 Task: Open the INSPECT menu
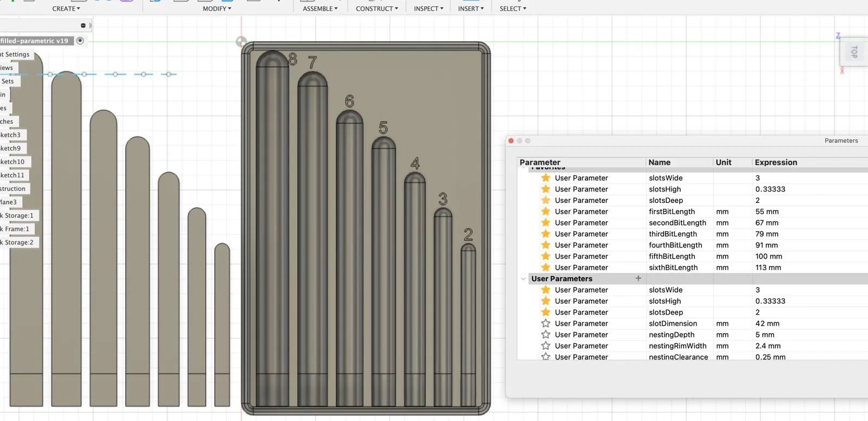pyautogui.click(x=429, y=9)
